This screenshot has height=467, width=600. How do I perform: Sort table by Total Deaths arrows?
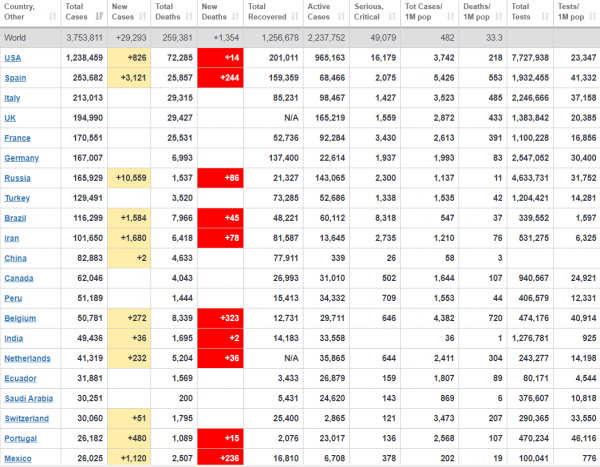click(189, 16)
